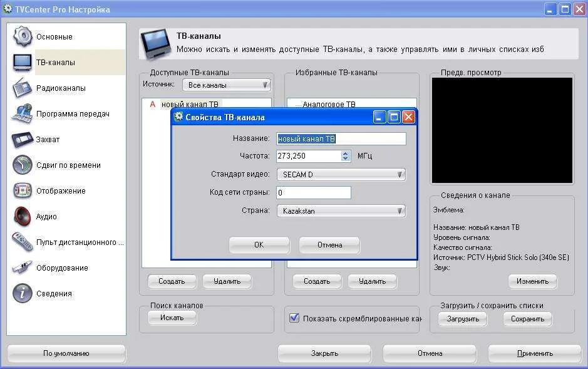Switch to the Захват section
588x369 pixels.
(x=48, y=140)
